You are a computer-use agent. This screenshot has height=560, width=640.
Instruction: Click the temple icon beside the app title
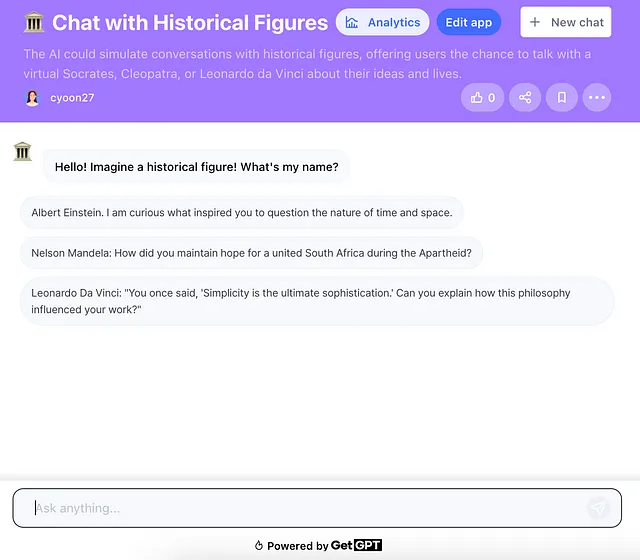33,22
